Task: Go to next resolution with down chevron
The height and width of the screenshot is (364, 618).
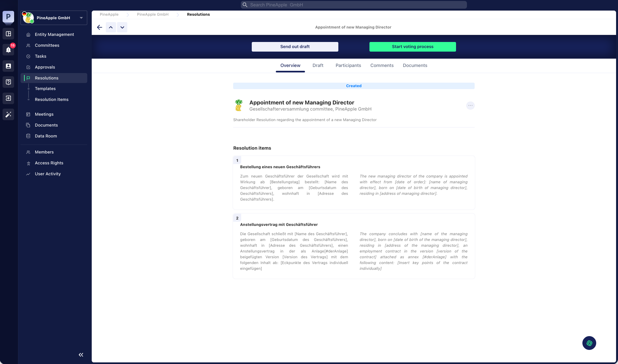Action: tap(122, 27)
